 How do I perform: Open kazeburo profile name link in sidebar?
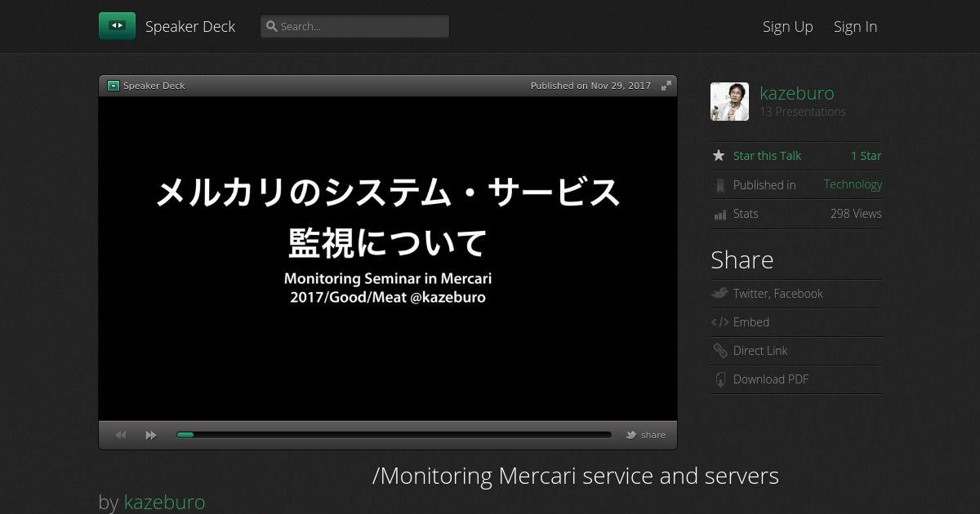(x=797, y=93)
